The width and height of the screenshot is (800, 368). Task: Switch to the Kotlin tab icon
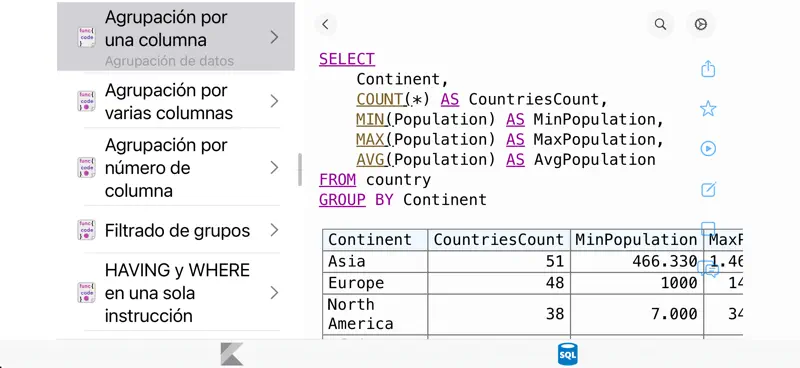coord(232,354)
